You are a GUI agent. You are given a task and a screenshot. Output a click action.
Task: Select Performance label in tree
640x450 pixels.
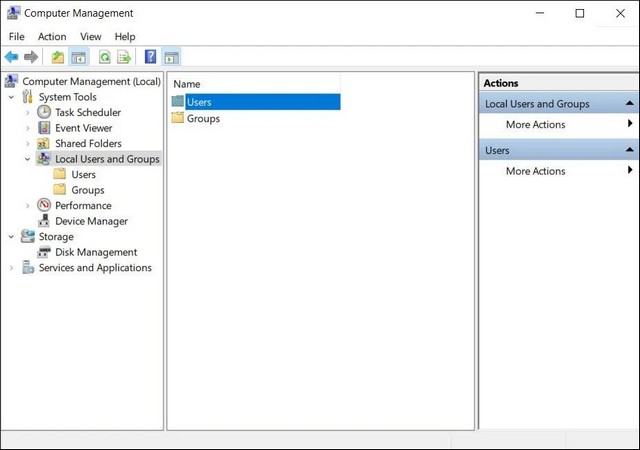click(83, 205)
